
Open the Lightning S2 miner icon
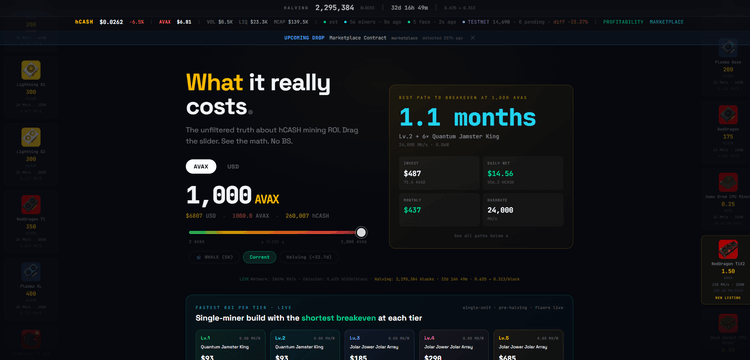point(31,137)
